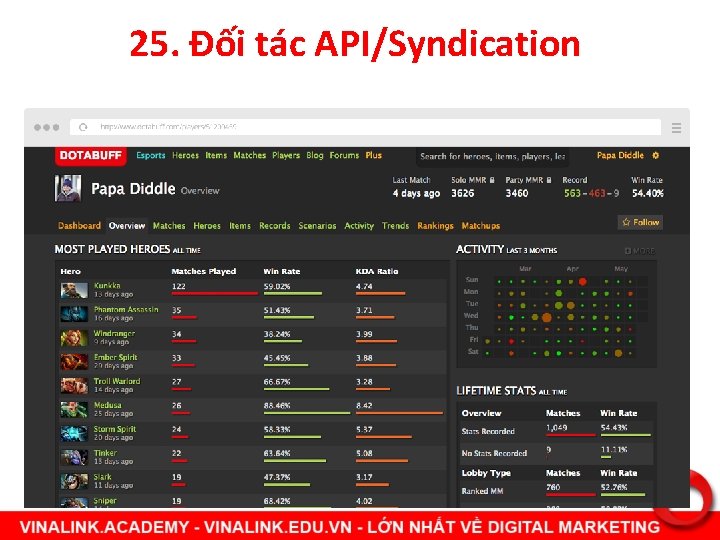The height and width of the screenshot is (540, 720).
Task: Open the Medusa name link
Action: click(x=107, y=405)
